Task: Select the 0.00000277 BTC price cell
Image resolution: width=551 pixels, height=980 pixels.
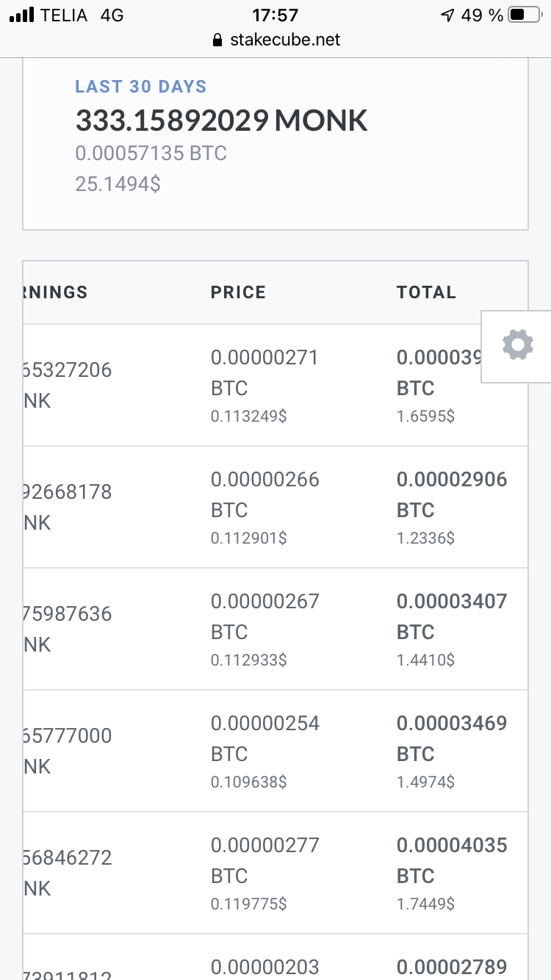Action: coord(264,860)
